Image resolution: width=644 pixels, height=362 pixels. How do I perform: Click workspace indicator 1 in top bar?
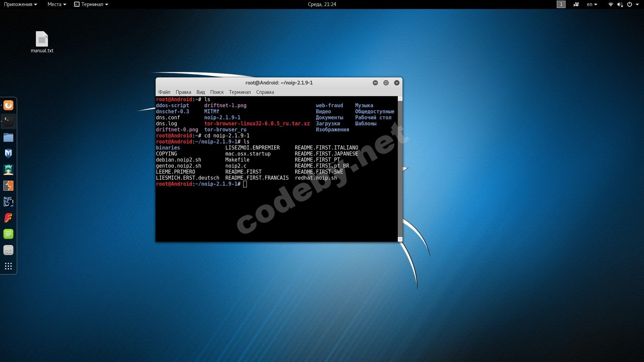[x=561, y=4]
